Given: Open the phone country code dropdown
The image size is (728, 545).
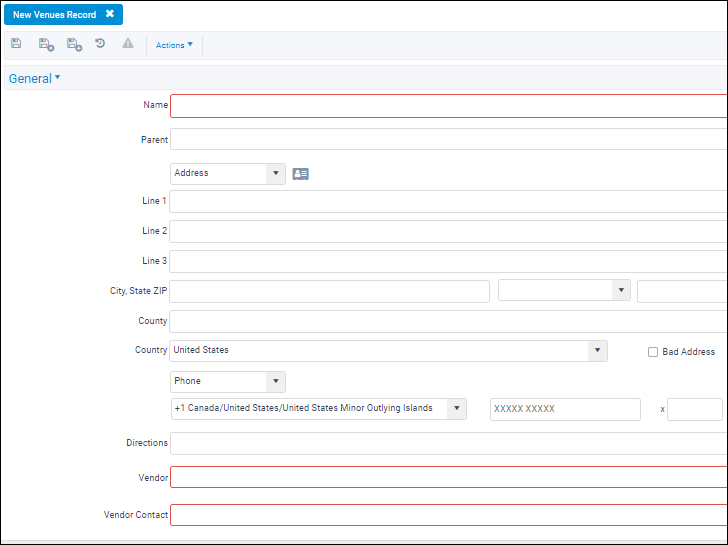Looking at the screenshot, I should pyautogui.click(x=318, y=409).
